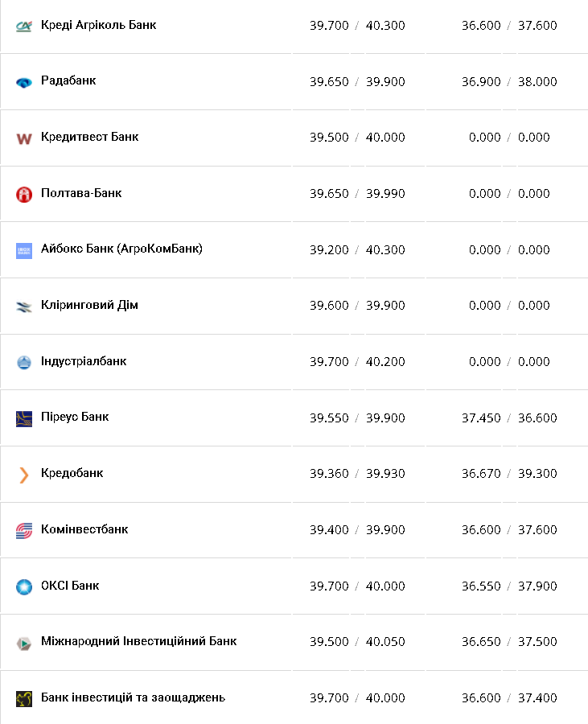Click the Комінвестбанк logo icon
Screen dimensions: 588x724
click(x=24, y=530)
